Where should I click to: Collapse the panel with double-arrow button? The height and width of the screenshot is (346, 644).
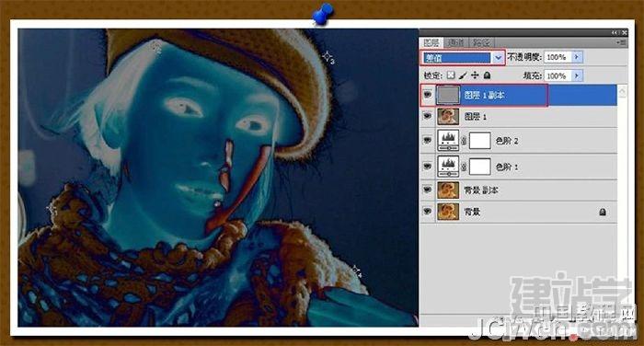click(x=615, y=32)
